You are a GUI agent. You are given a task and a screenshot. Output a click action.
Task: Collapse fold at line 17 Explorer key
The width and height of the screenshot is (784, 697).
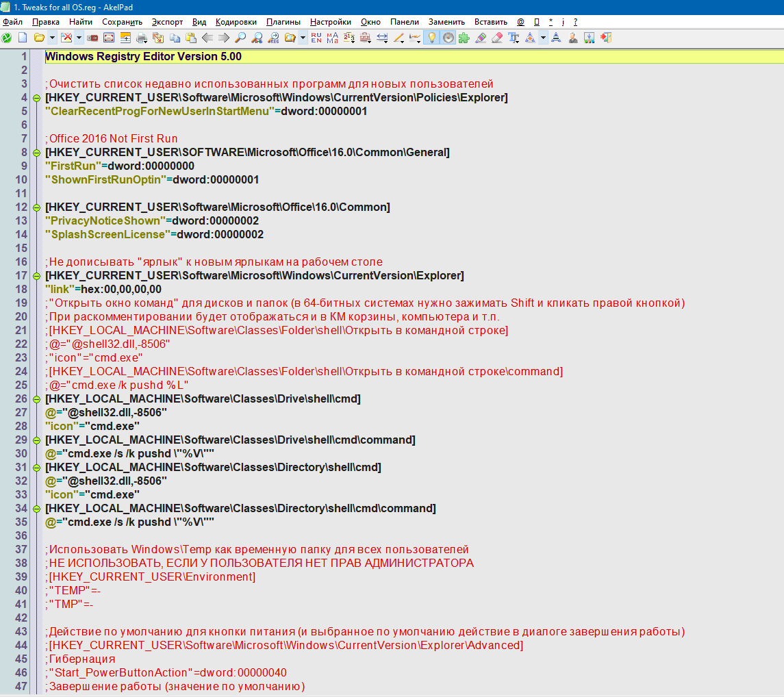click(36, 276)
